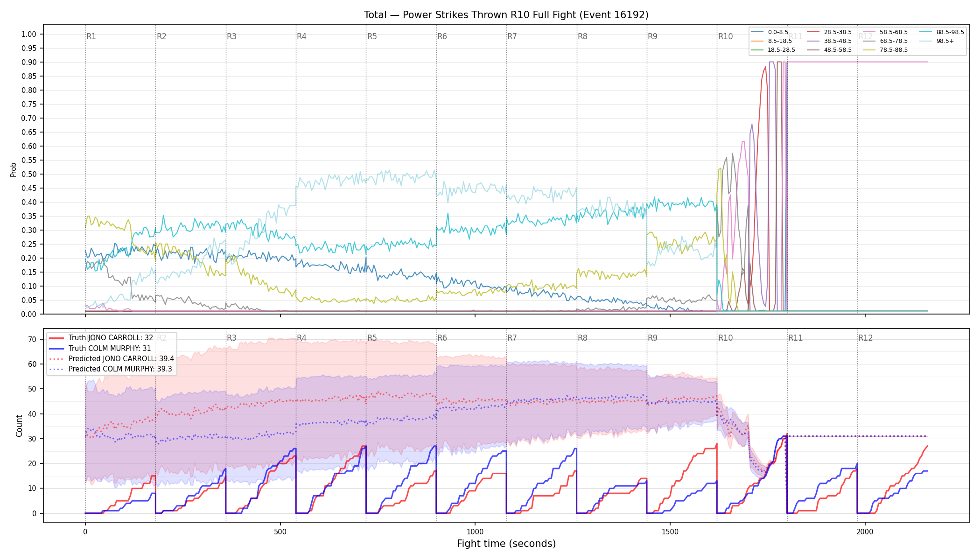Click the dotted red line sample for Predicted JONO CARROLL

56,358
